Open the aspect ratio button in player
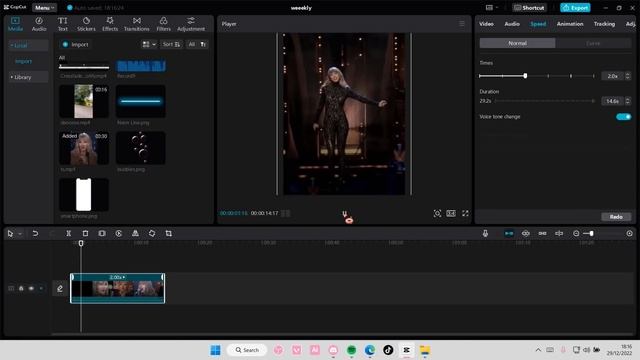Viewport: 640px width, 360px height. point(451,213)
